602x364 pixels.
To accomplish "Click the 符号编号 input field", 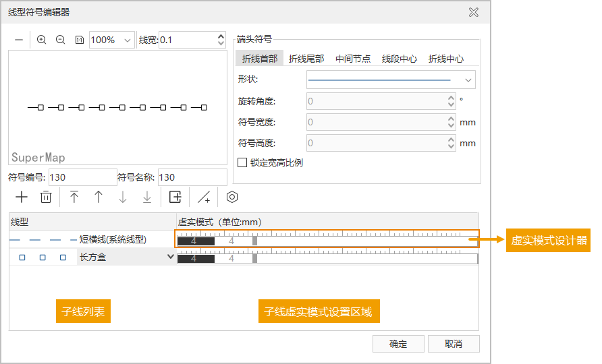I will point(82,177).
